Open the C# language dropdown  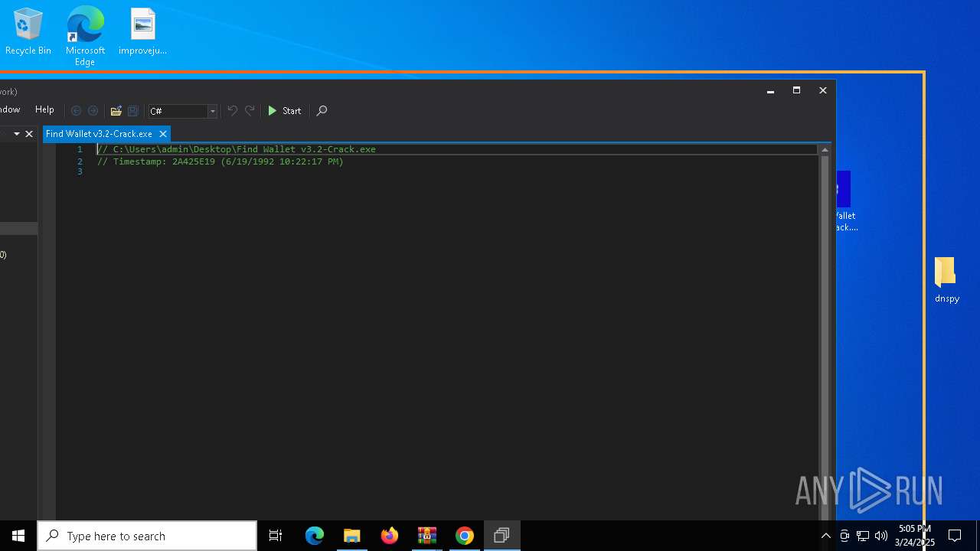click(x=183, y=111)
